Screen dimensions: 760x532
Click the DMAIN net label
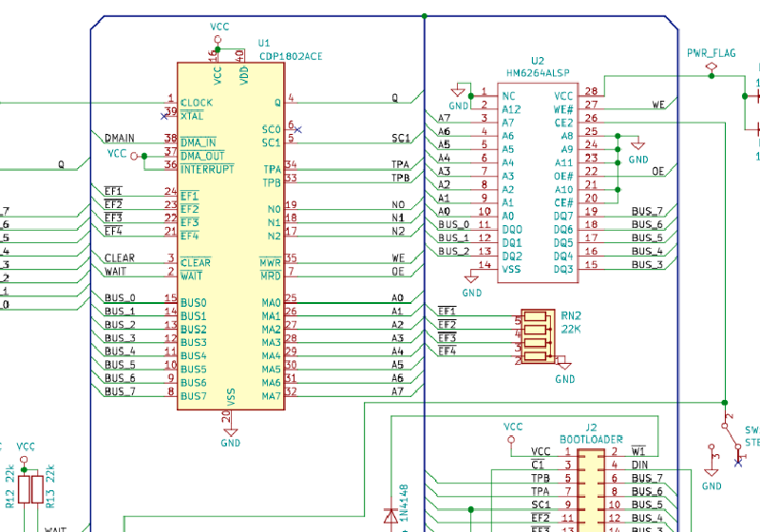point(120,139)
